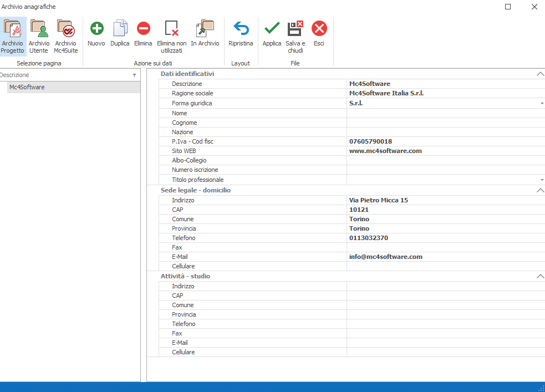Duplicate the selected record with Duplica
This screenshot has height=392, width=545.
coord(120,33)
